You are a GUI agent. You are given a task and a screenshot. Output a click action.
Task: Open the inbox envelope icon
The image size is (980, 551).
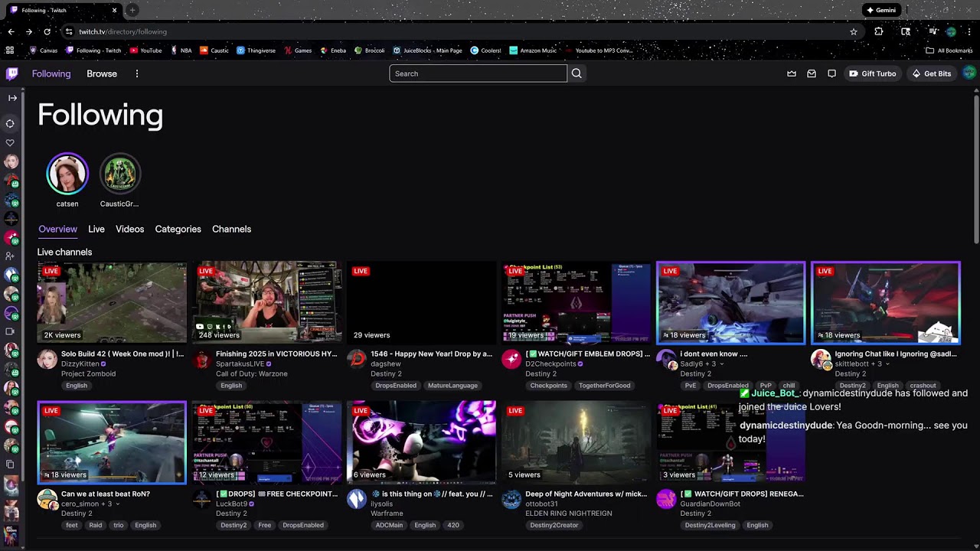pos(812,73)
